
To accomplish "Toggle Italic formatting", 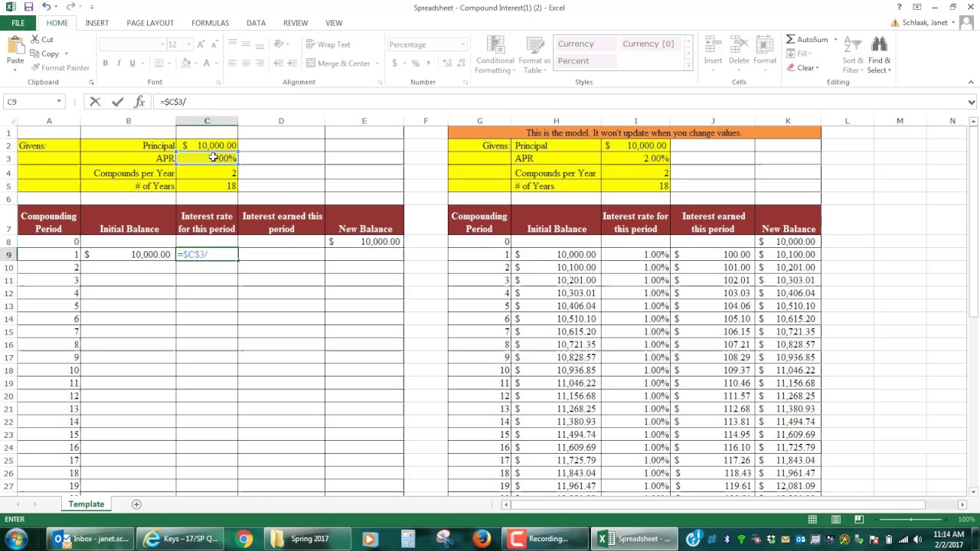I will (x=119, y=64).
